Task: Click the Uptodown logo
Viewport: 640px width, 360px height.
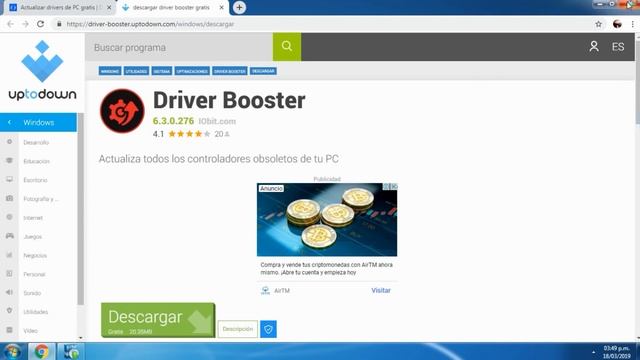Action: tap(42, 71)
